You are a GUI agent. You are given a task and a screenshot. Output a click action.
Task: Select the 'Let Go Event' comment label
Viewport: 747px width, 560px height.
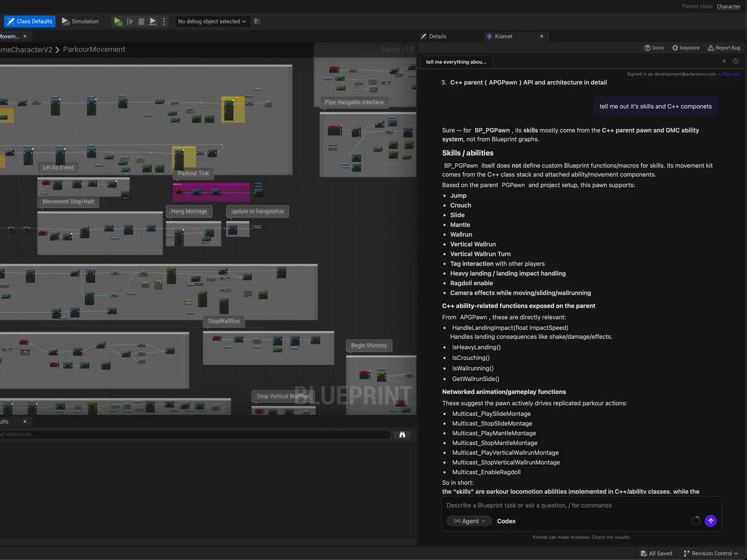pyautogui.click(x=58, y=168)
